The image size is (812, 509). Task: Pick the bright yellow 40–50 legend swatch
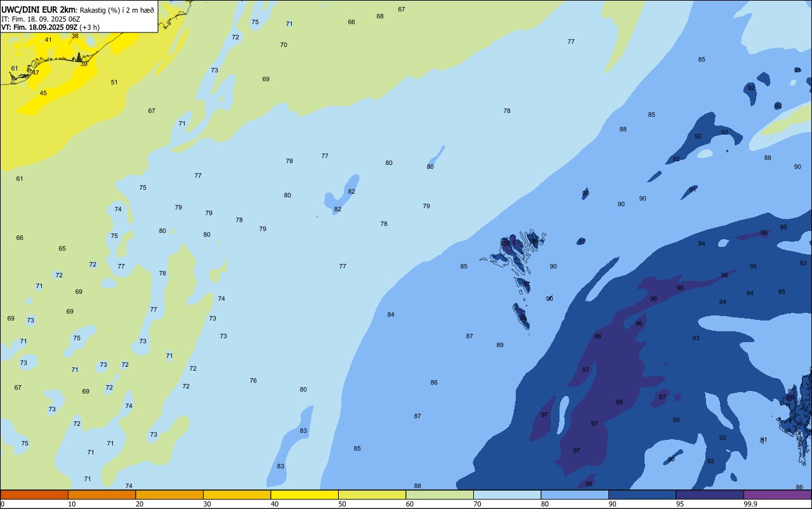coord(304,494)
